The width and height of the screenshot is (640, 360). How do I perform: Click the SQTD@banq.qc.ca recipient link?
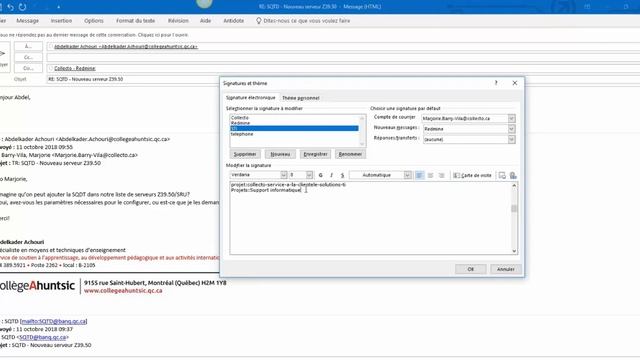click(x=42, y=337)
